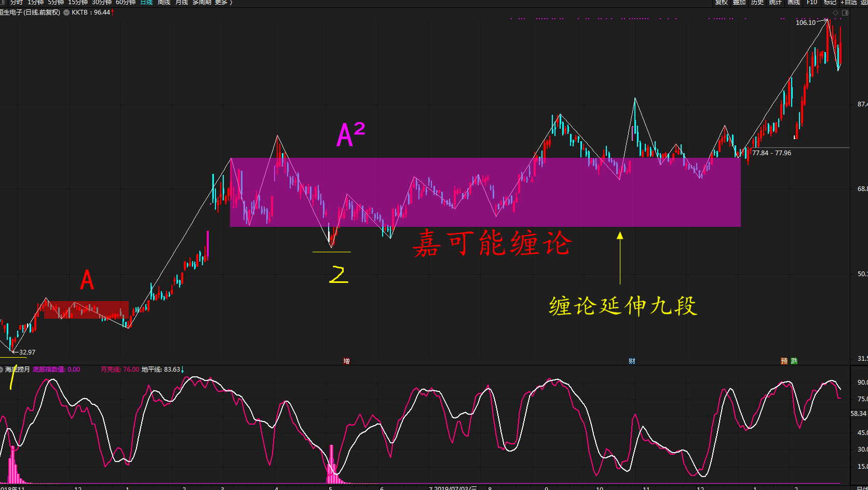Click the 统计 statistics button

(776, 2)
